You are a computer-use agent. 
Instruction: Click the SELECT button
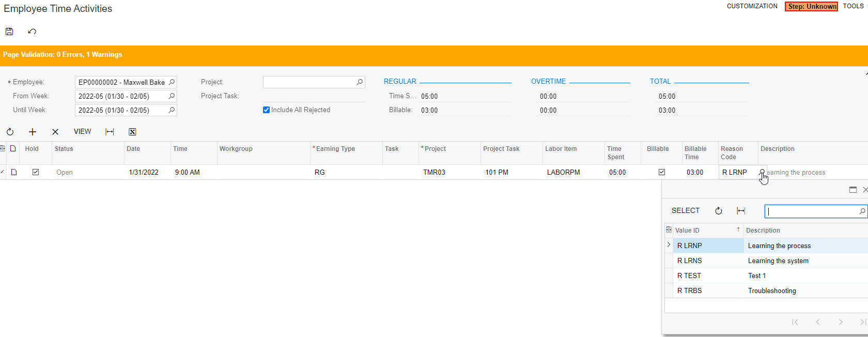(686, 211)
